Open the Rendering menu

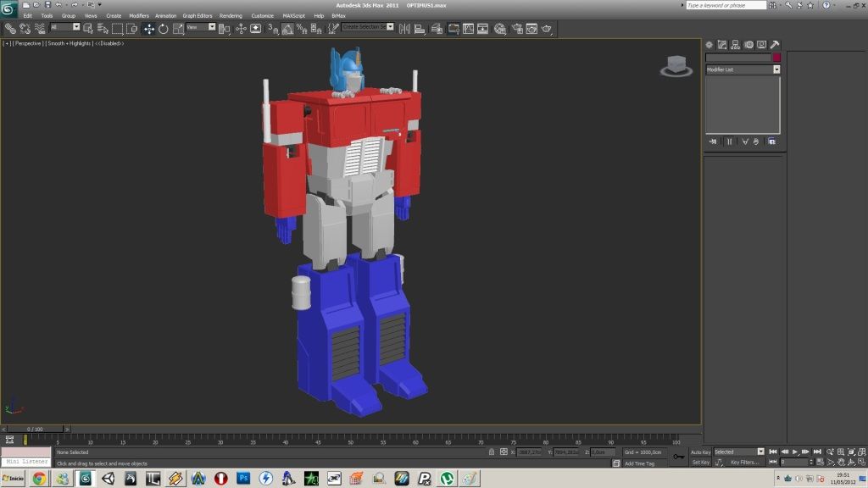231,16
